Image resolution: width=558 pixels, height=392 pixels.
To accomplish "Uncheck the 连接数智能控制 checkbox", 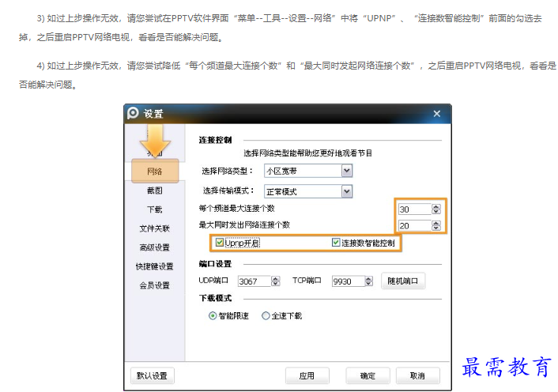I will point(336,243).
